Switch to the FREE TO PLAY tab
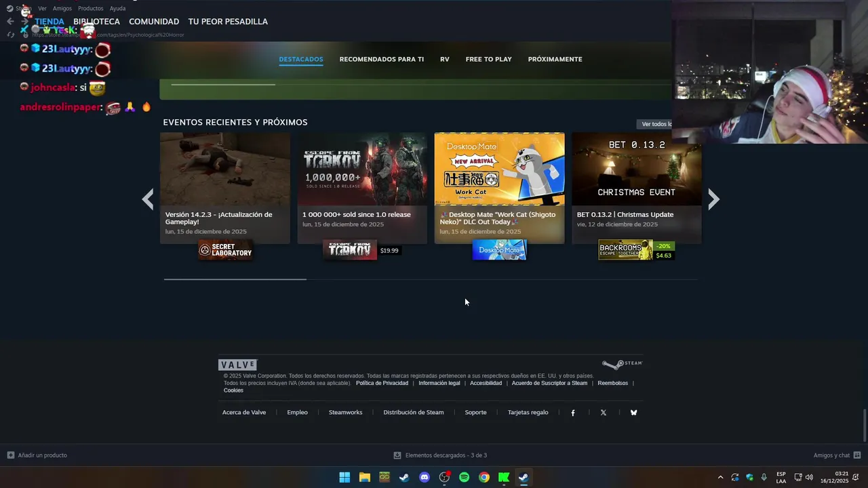868x488 pixels. tap(489, 59)
